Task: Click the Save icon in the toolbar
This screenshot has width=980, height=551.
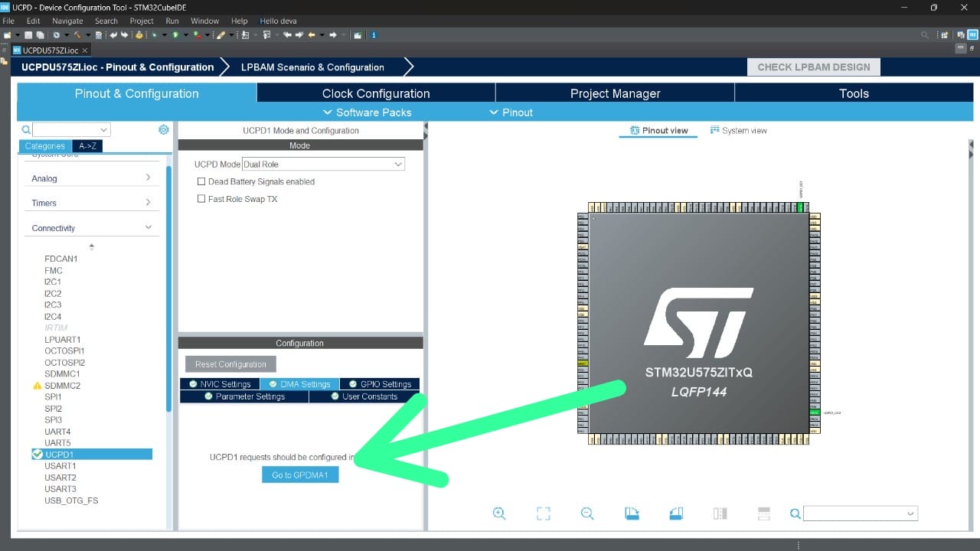Action: 28,35
